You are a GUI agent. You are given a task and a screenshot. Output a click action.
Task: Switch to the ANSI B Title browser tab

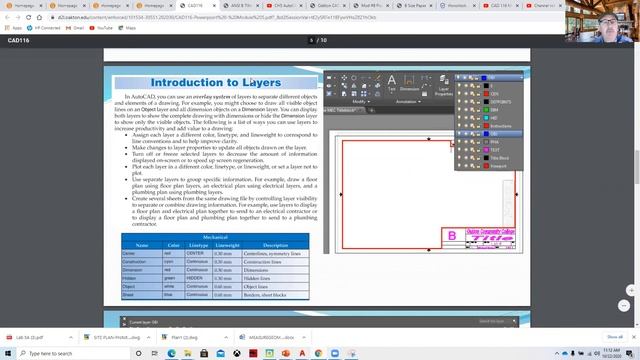pyautogui.click(x=240, y=6)
